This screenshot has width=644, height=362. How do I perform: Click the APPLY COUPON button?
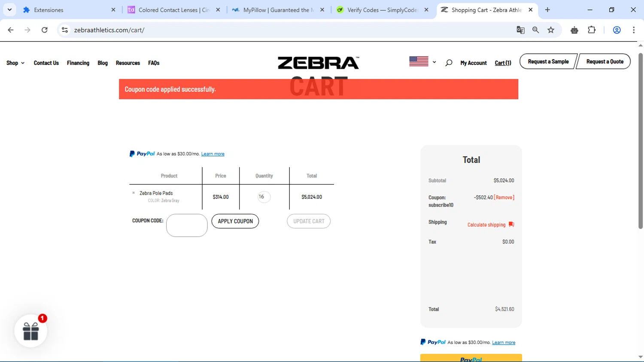[x=235, y=221]
